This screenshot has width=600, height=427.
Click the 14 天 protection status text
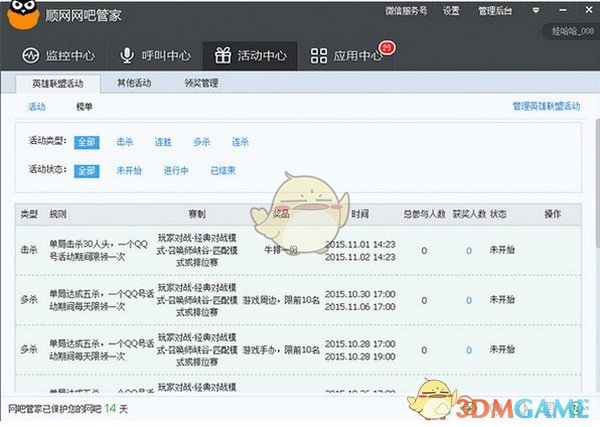pyautogui.click(x=116, y=409)
